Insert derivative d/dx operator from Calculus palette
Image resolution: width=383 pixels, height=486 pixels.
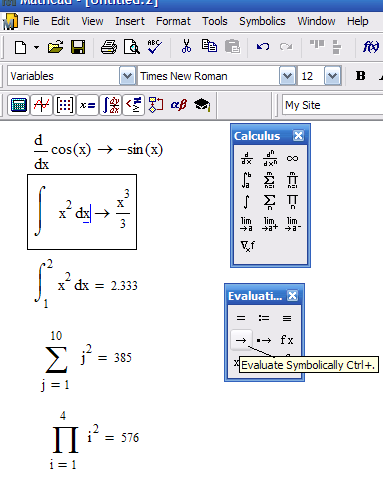tap(246, 159)
